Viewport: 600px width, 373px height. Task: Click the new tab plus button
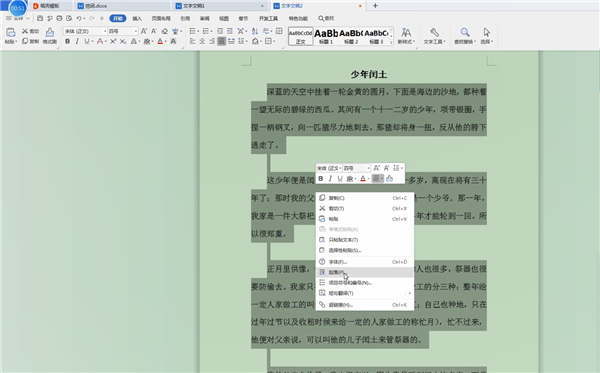(375, 5)
